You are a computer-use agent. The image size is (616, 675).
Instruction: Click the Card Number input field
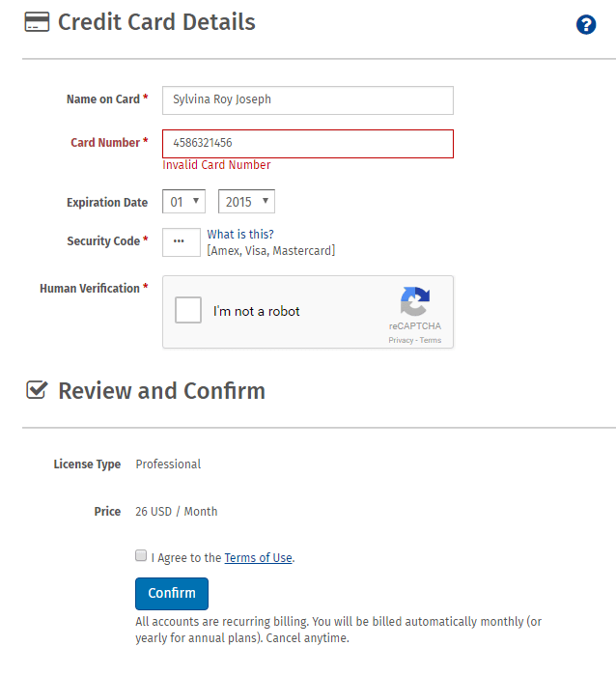point(308,144)
